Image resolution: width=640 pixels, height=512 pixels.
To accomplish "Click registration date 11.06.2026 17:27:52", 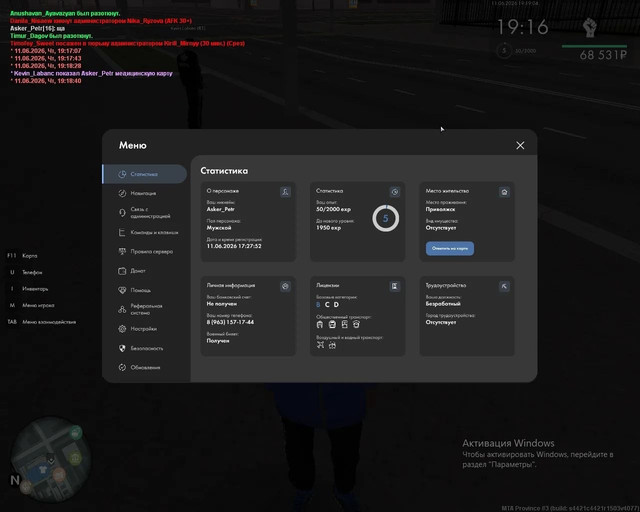I will pyautogui.click(x=234, y=246).
